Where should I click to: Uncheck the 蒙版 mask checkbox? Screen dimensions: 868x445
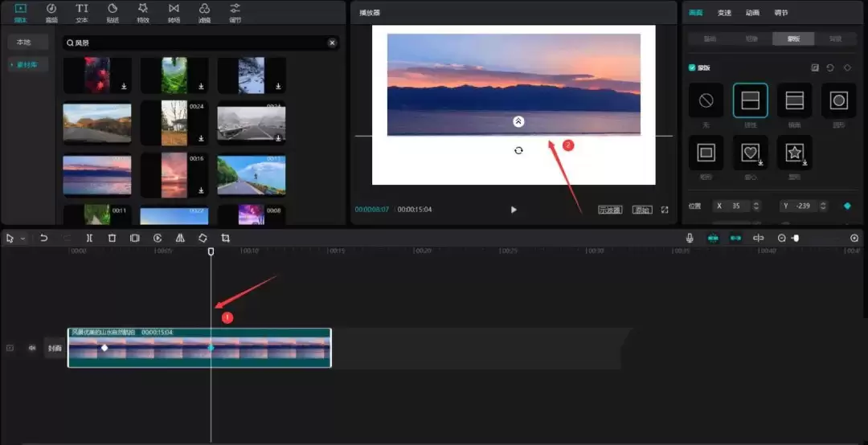(692, 67)
